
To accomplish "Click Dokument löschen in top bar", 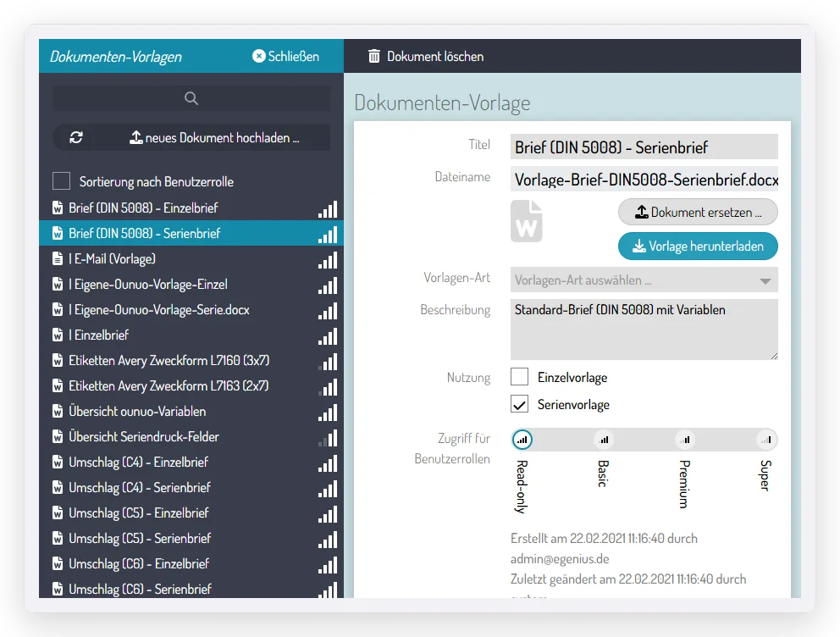I will click(426, 56).
